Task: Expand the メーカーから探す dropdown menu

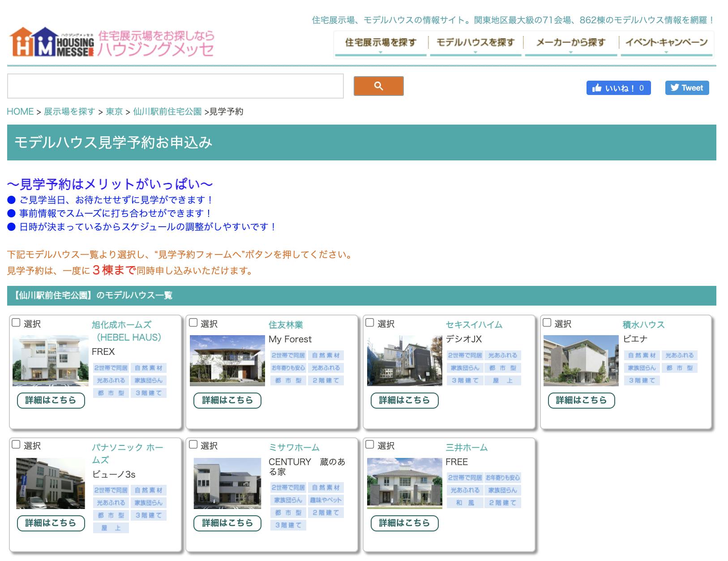Action: point(571,43)
